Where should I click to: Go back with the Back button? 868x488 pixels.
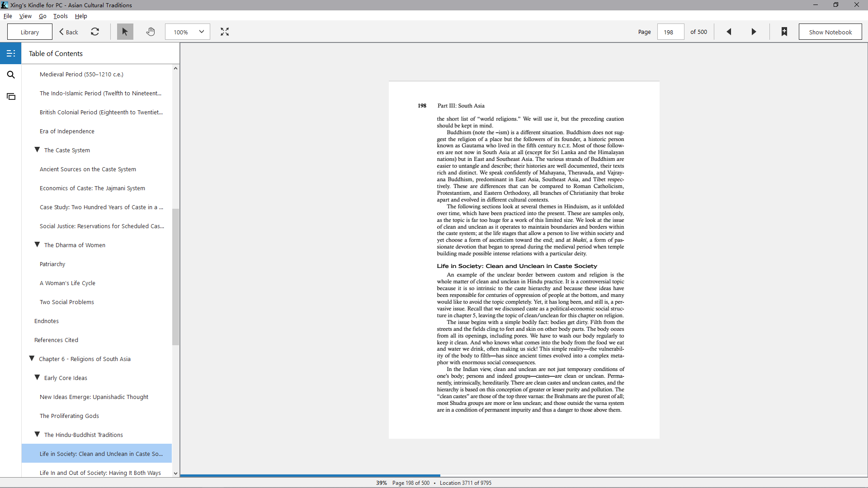69,32
